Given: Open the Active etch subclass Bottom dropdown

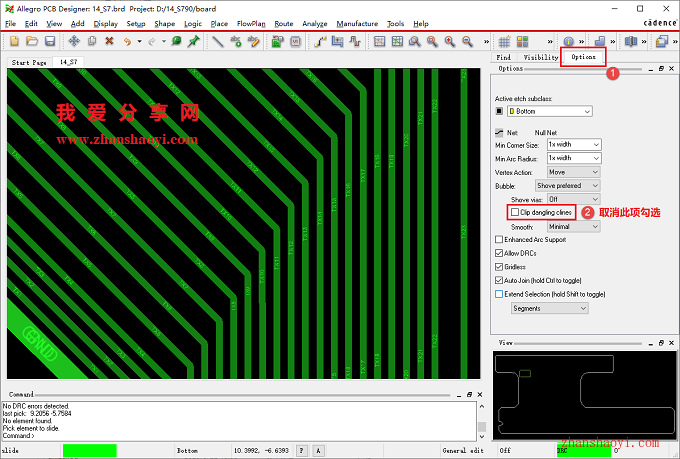Looking at the screenshot, I should pos(549,111).
